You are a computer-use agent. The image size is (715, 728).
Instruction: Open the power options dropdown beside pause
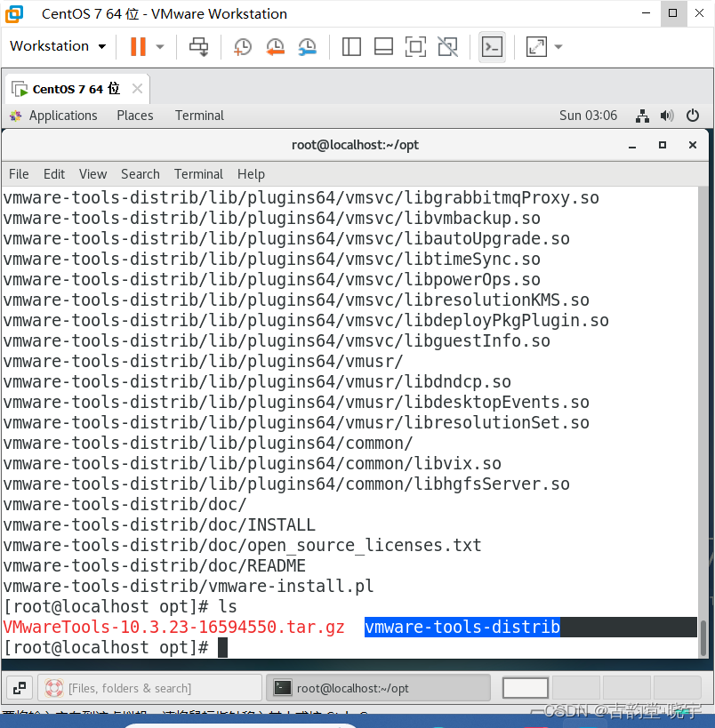coord(160,46)
